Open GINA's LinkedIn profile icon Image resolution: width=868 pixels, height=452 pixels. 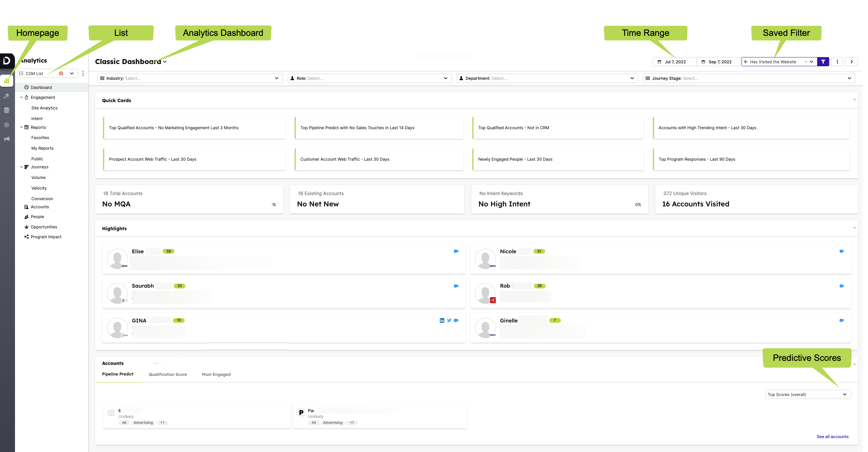coord(442,320)
